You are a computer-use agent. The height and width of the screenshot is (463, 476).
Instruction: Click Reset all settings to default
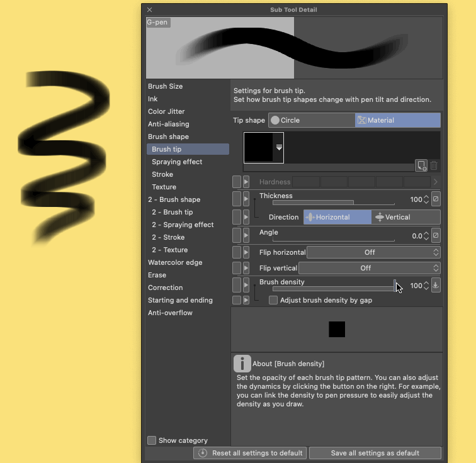pos(250,453)
